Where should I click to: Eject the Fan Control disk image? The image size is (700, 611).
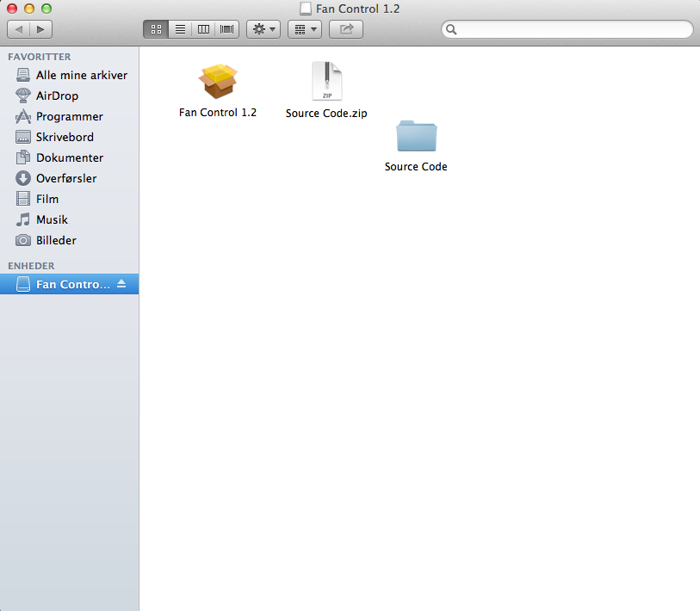pyautogui.click(x=122, y=283)
